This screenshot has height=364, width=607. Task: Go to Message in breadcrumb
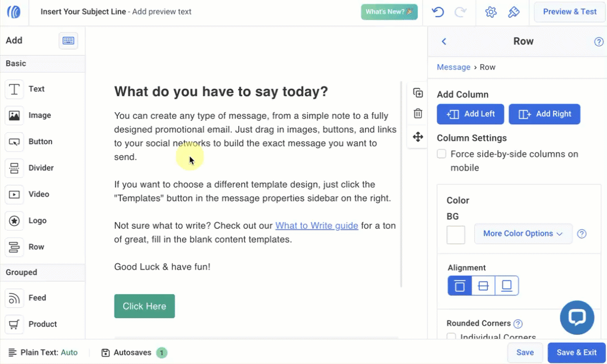(453, 67)
